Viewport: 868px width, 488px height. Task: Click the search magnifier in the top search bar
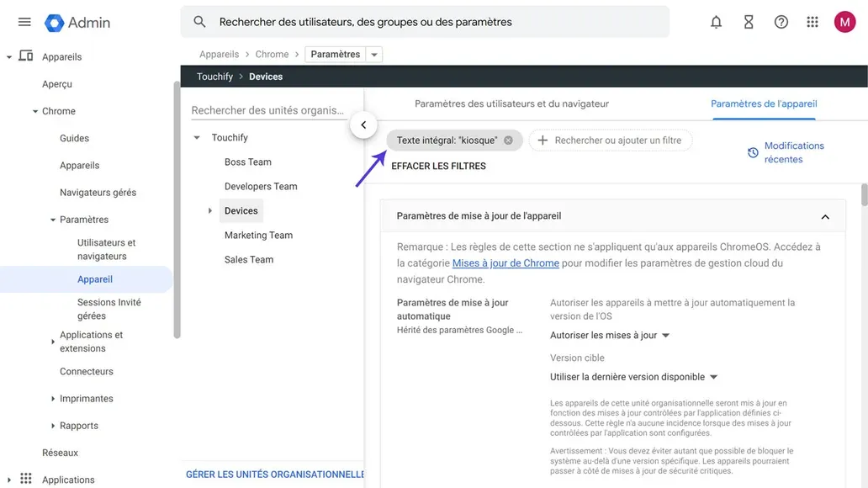198,22
